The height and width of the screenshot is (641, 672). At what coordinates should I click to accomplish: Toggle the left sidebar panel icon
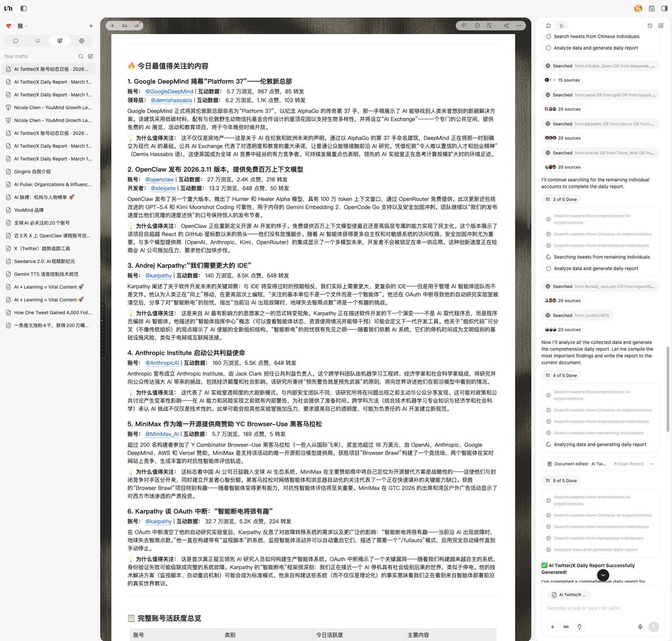click(24, 8)
